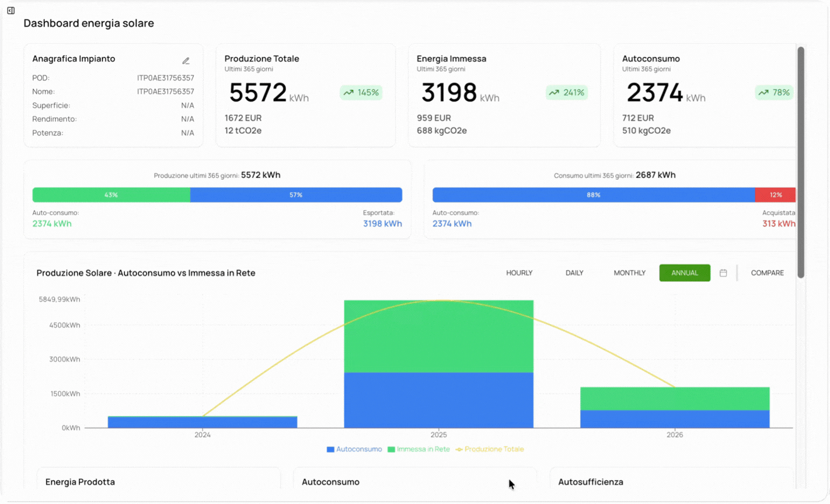Click the 5849,99kWh y-axis label
Image resolution: width=830 pixels, height=504 pixels.
(60, 299)
